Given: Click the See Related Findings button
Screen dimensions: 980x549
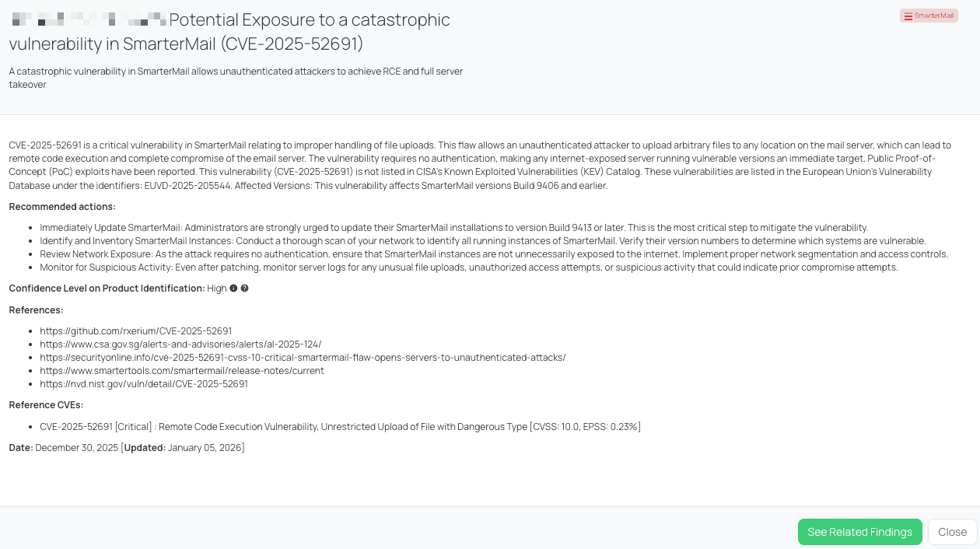Looking at the screenshot, I should pos(859,532).
